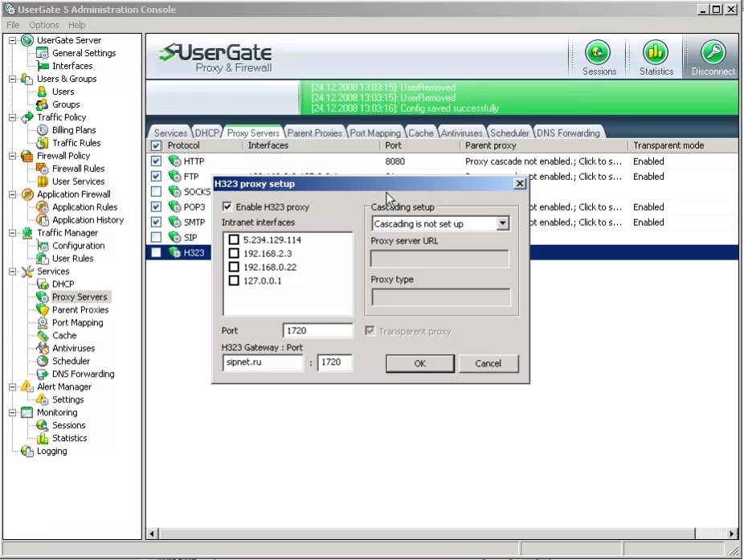
Task: Click the Application History tree icon
Action: 43,219
